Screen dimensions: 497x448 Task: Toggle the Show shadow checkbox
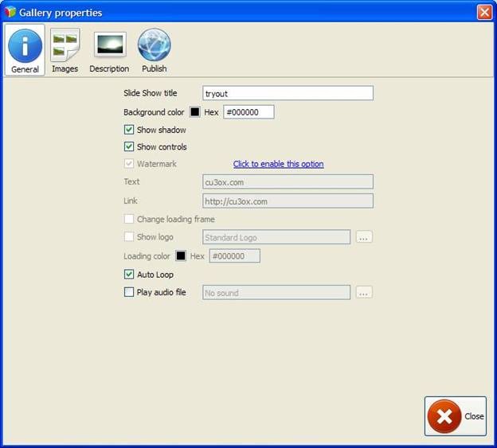(129, 130)
